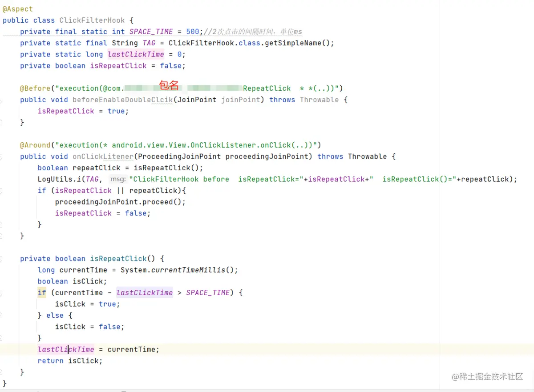Click the @Around annotation
534x392 pixels.
pos(35,145)
